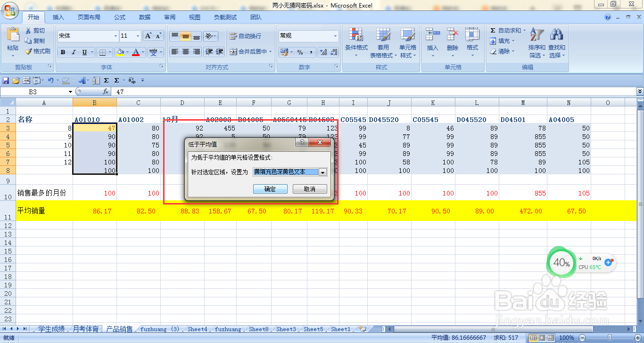Open the font name dropdown (宋体)

point(116,36)
